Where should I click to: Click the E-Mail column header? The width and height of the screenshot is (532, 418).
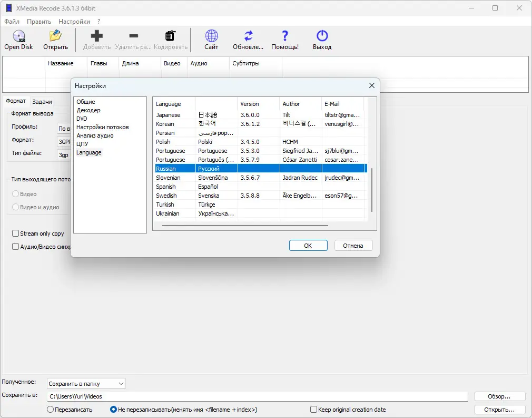coord(343,104)
